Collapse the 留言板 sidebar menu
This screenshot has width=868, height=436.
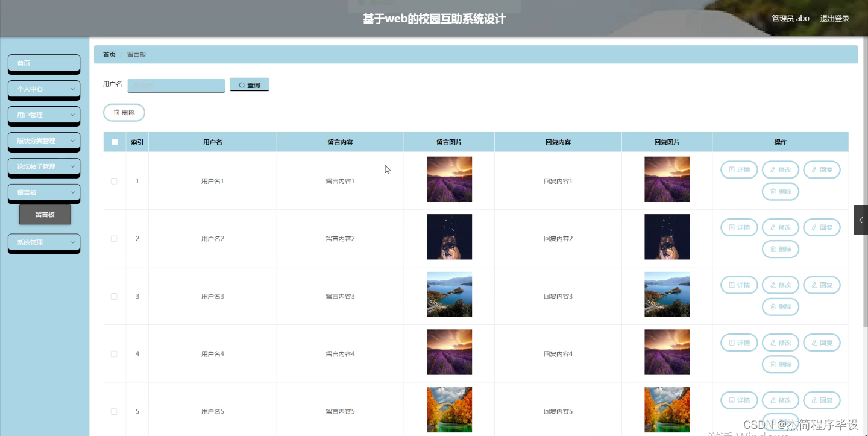pyautogui.click(x=43, y=192)
